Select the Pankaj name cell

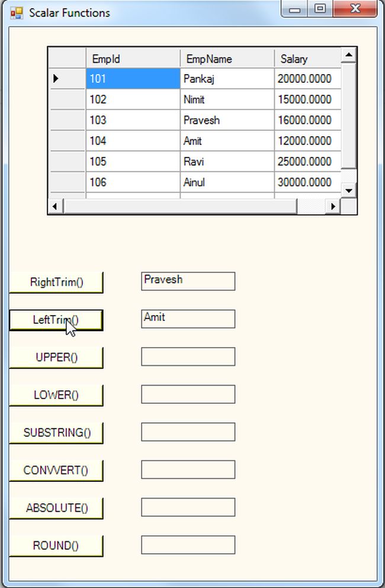(x=227, y=79)
